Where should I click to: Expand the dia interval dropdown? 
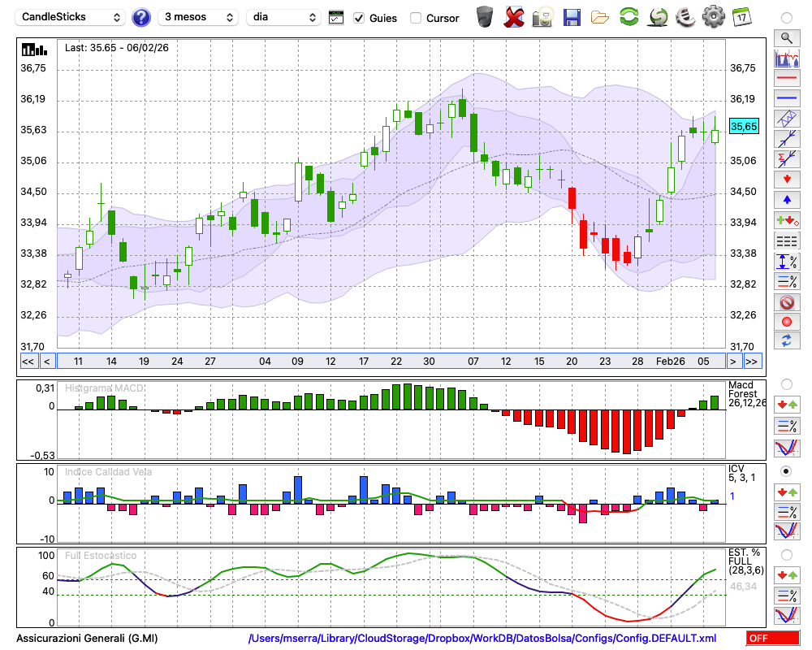click(x=283, y=17)
